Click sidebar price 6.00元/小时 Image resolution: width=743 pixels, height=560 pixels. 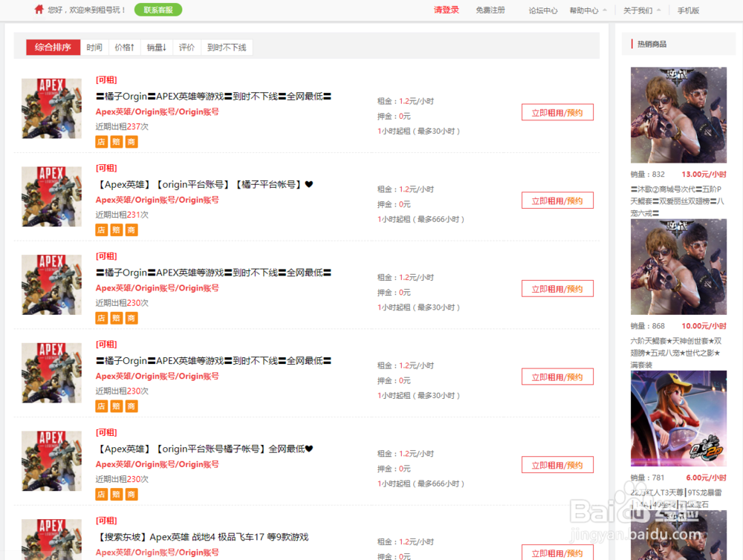point(706,478)
